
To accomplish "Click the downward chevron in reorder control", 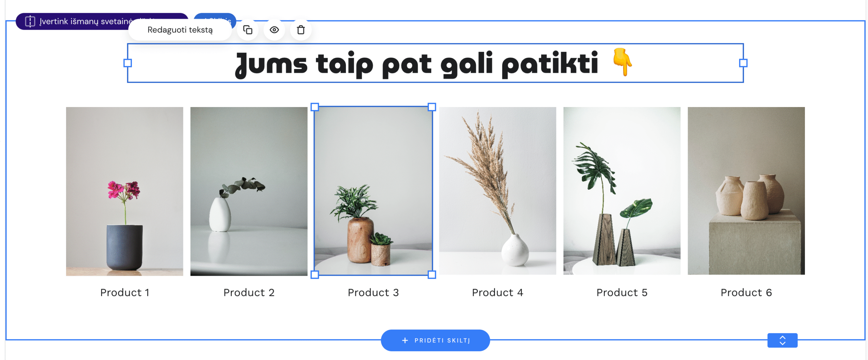I will 783,343.
